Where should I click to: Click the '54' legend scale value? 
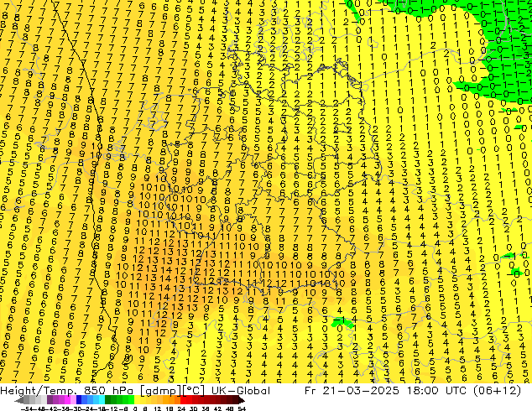pyautogui.click(x=242, y=408)
